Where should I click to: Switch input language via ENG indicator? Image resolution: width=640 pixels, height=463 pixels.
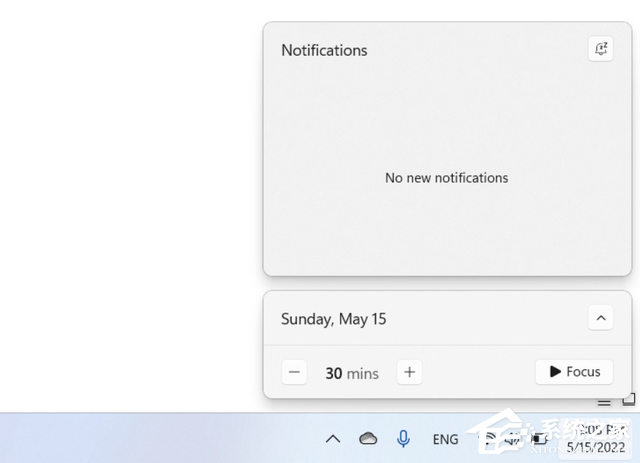click(445, 439)
